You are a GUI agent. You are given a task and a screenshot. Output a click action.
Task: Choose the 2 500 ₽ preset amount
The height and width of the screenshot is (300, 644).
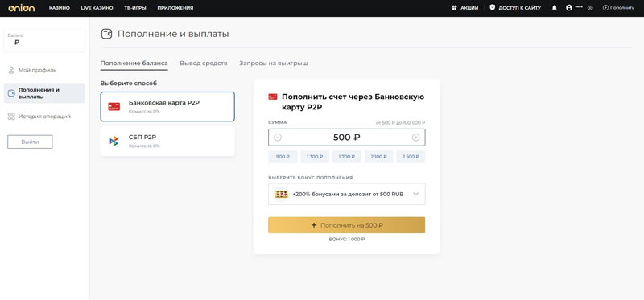pos(411,157)
